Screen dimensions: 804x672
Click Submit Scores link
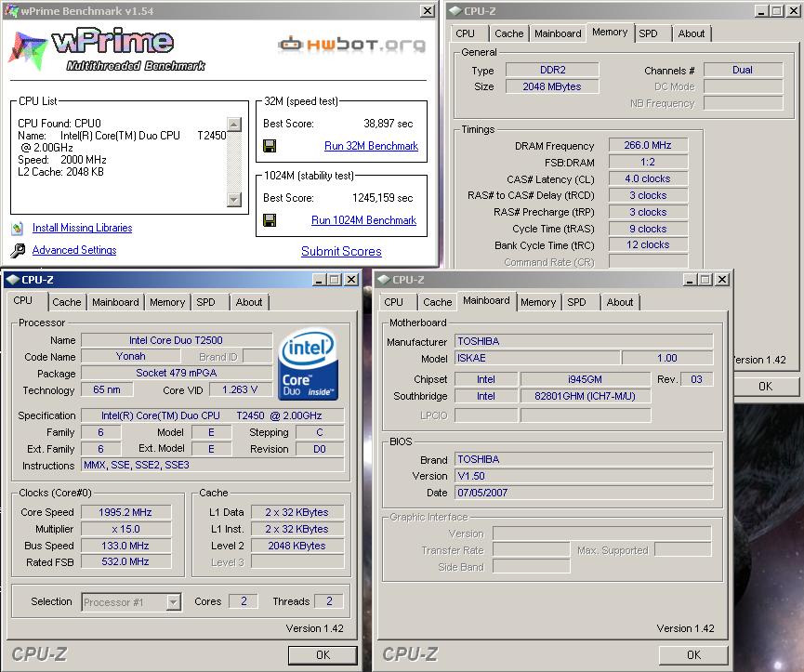point(341,251)
